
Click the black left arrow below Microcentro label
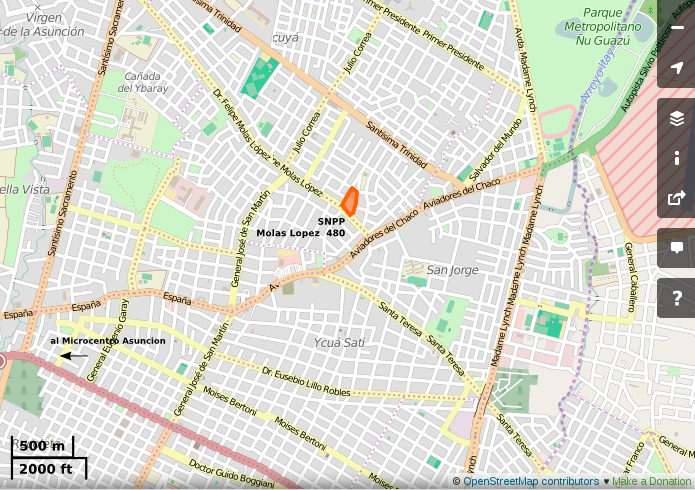(x=73, y=355)
